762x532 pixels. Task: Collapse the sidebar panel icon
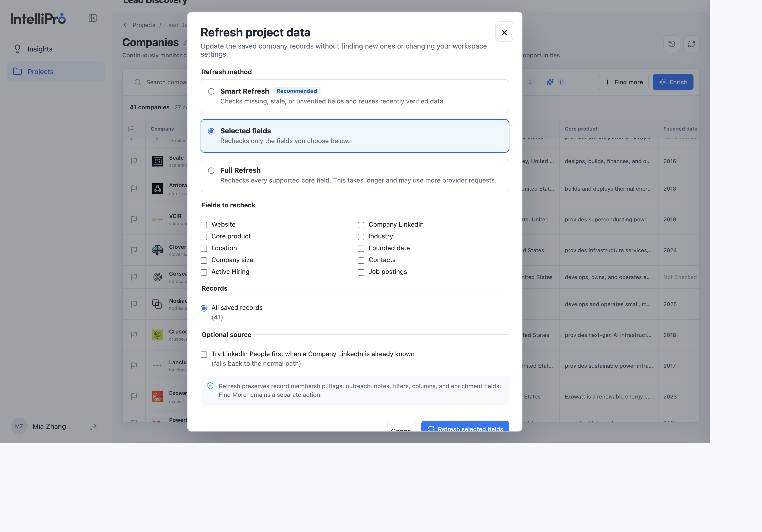point(93,18)
